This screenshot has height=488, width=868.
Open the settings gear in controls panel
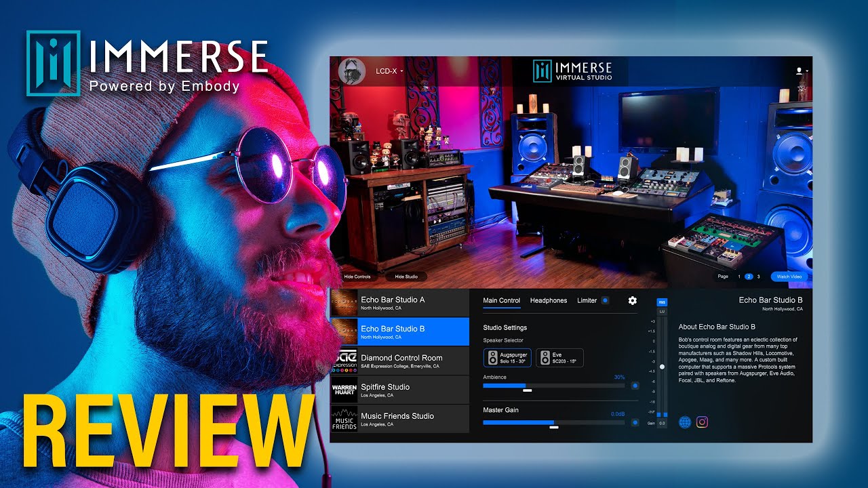(633, 300)
